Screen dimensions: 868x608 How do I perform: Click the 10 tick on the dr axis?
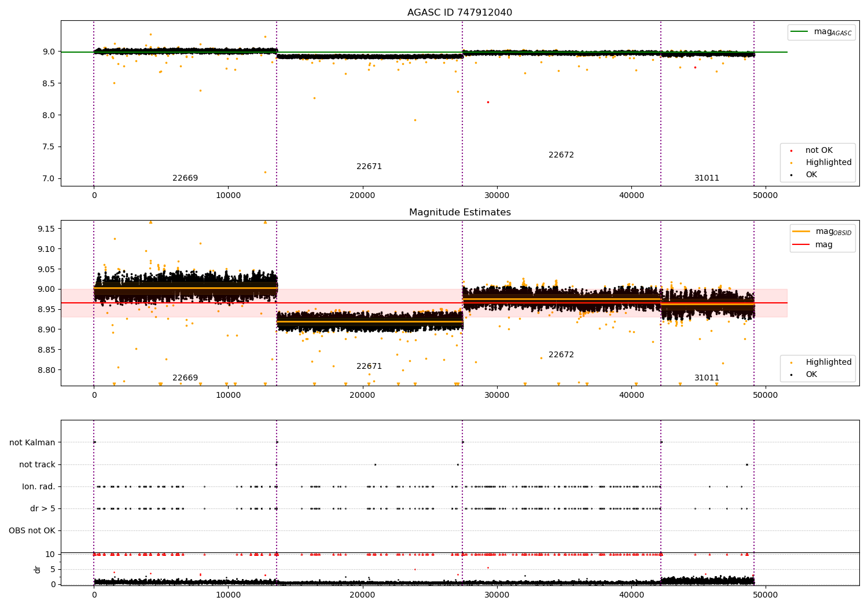tap(50, 555)
